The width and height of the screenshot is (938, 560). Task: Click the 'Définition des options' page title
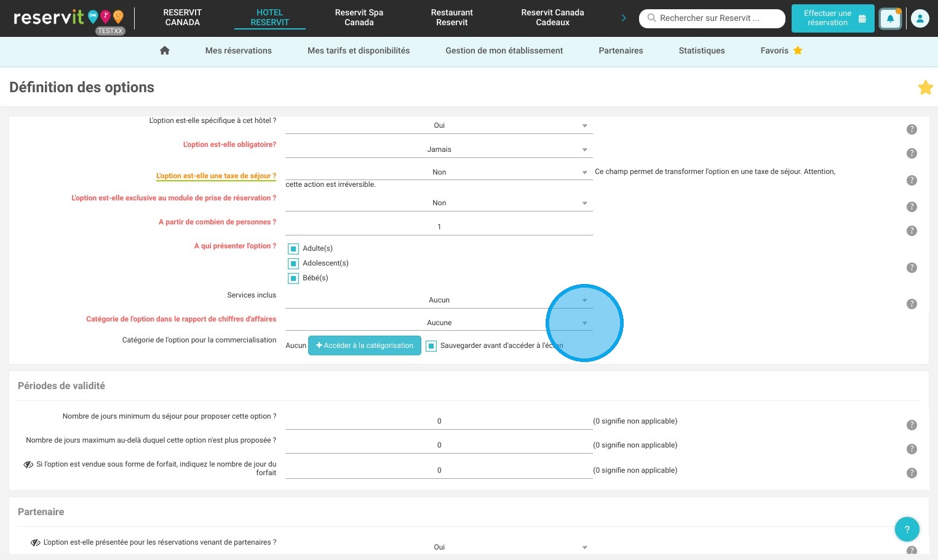pos(82,87)
